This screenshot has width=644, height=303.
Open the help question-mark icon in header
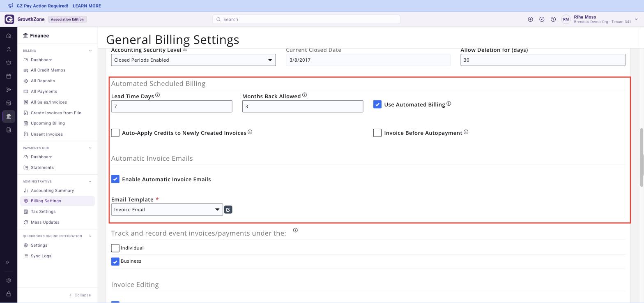(x=553, y=19)
